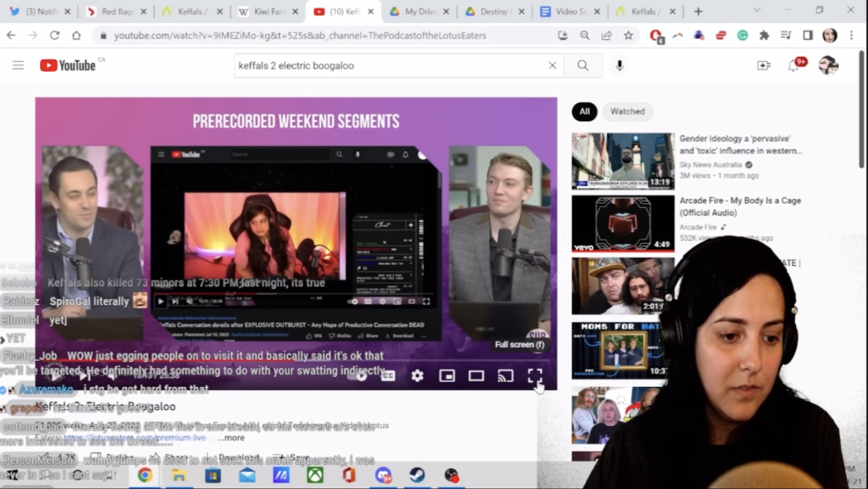This screenshot has height=489, width=868.
Task: Close the active YouTube tab
Action: (x=371, y=12)
